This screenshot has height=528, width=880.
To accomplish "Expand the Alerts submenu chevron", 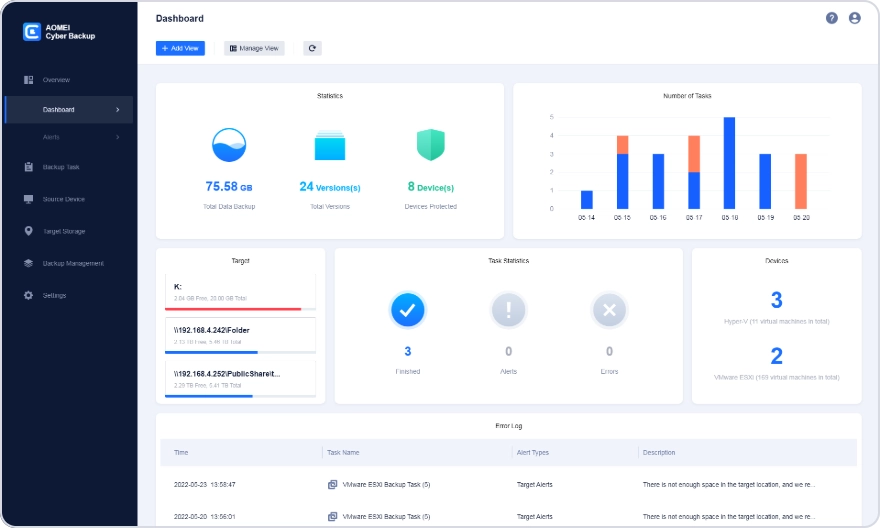I will click(118, 137).
